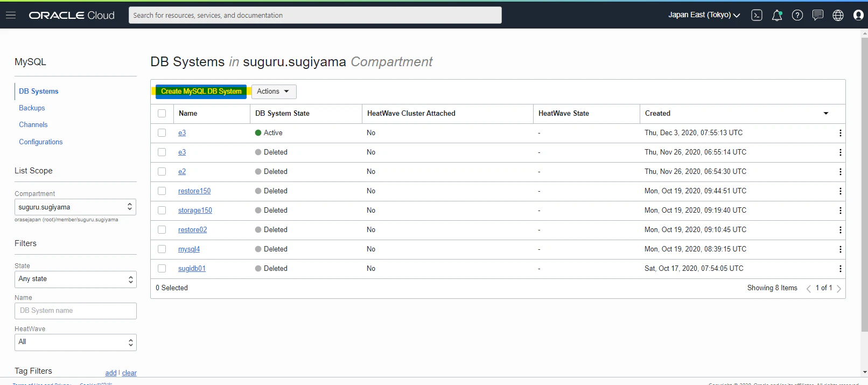The height and width of the screenshot is (385, 868).
Task: Open the help question mark icon
Action: (797, 15)
